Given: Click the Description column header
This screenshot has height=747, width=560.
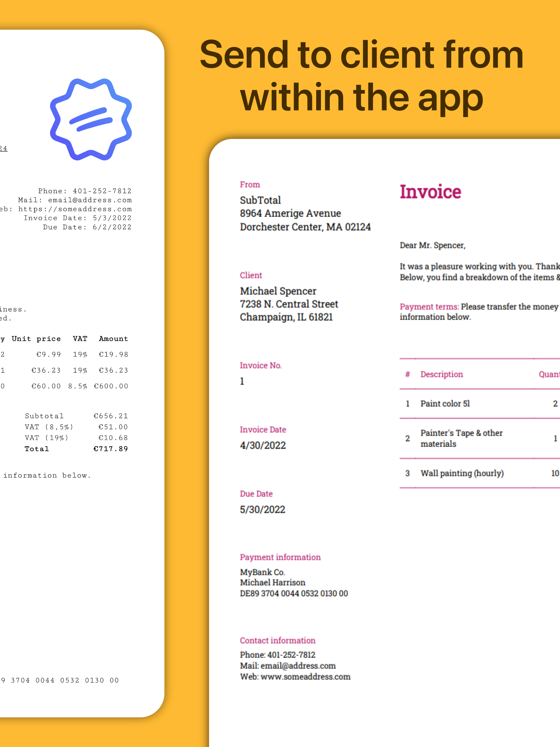Looking at the screenshot, I should click(441, 374).
